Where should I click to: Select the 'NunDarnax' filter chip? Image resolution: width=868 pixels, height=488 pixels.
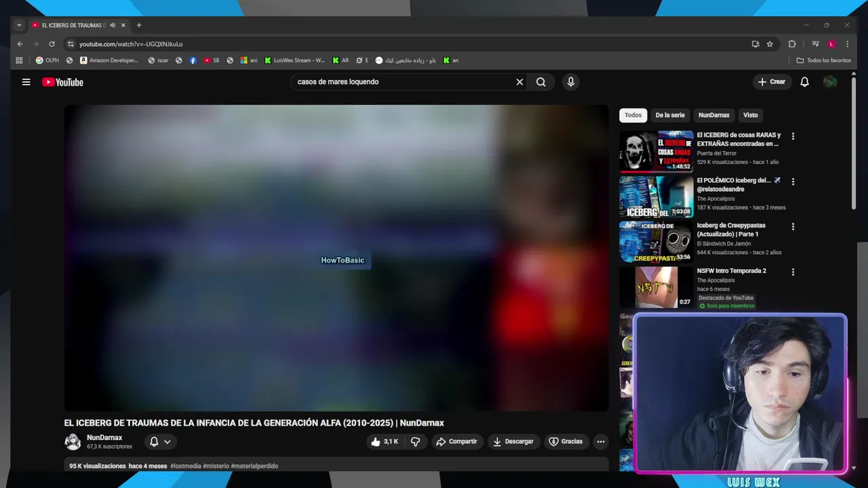point(714,115)
